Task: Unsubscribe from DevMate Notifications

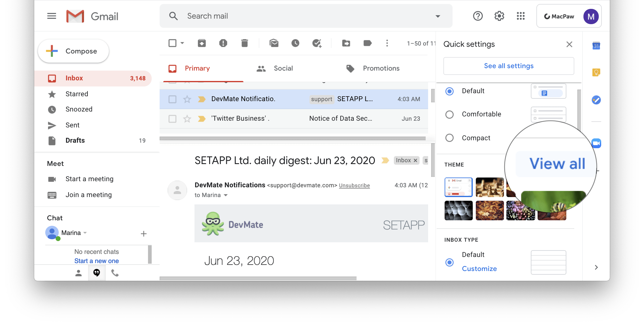Action: [x=354, y=185]
